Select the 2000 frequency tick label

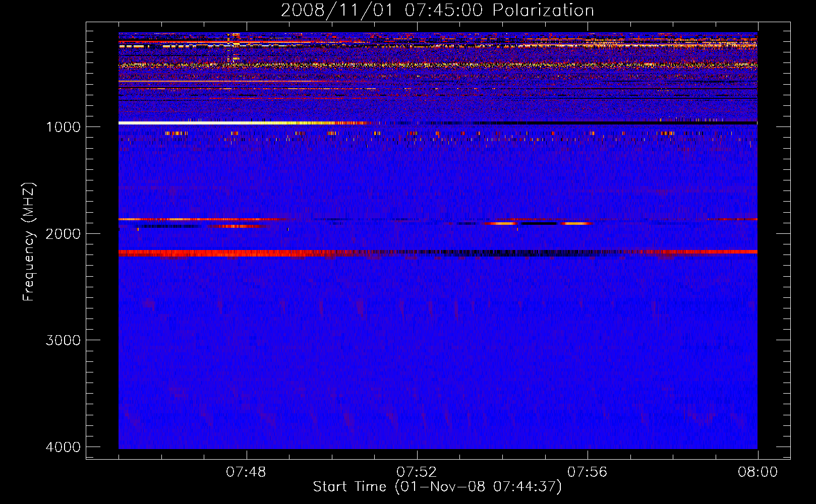tap(63, 233)
